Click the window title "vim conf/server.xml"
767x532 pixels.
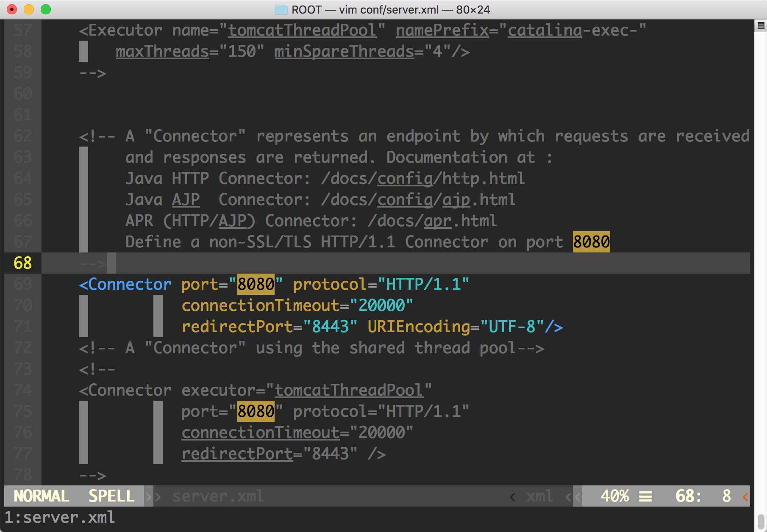click(389, 9)
